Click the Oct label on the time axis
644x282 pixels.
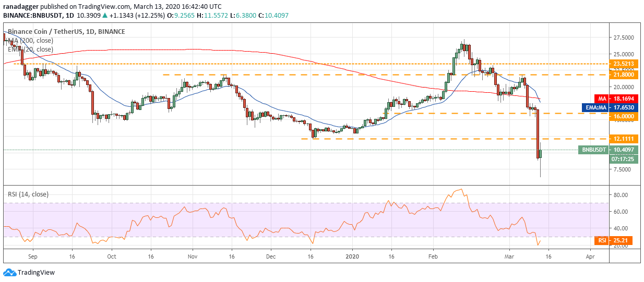pos(111,256)
